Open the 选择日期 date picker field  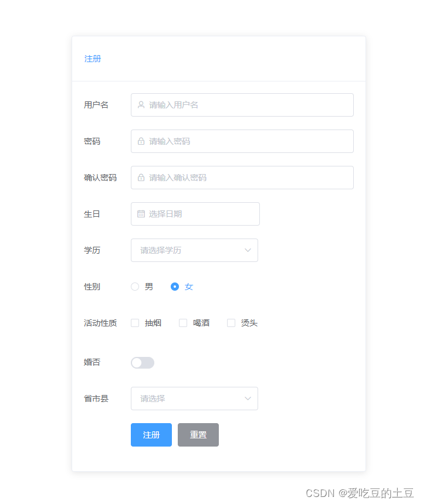(195, 214)
